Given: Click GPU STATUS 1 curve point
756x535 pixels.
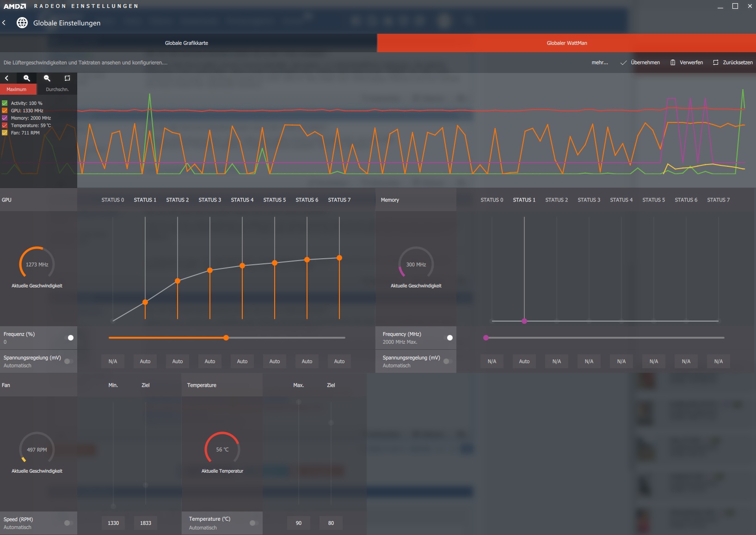Looking at the screenshot, I should tap(145, 302).
